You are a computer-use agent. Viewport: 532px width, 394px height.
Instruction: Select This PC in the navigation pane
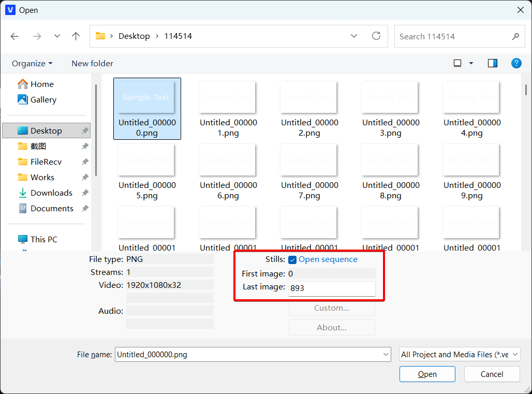pyautogui.click(x=44, y=239)
